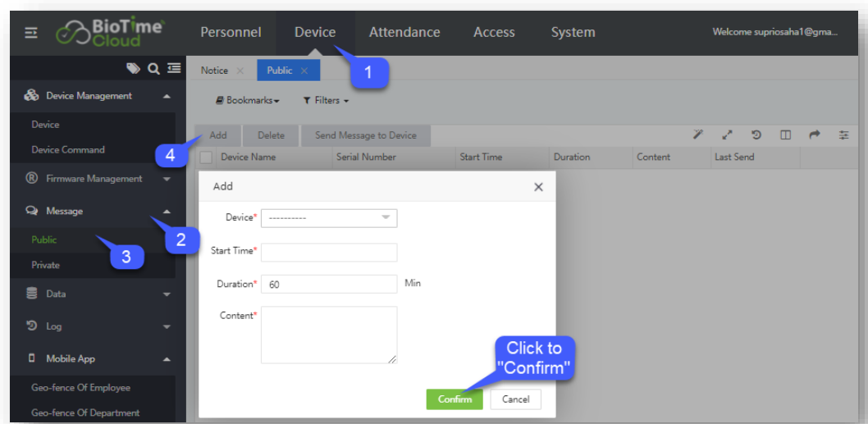The image size is (868, 424).
Task: Open the Attendance menu in top navigation
Action: click(x=404, y=33)
